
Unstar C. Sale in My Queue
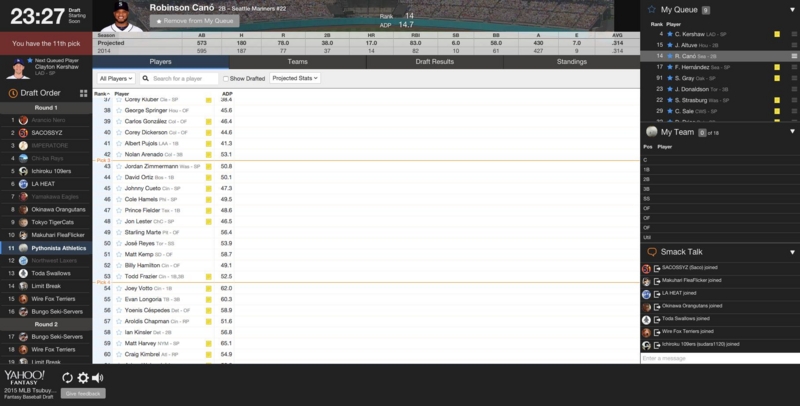click(x=670, y=111)
